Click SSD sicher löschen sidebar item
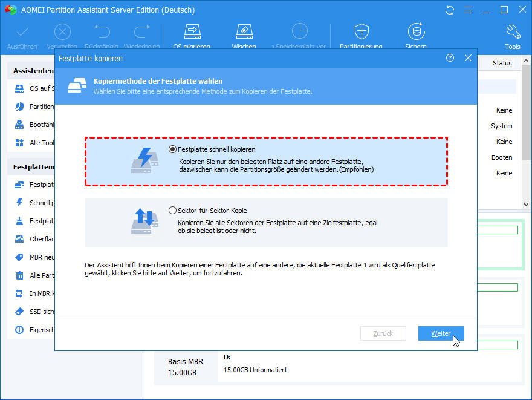532x400 pixels. [x=34, y=312]
